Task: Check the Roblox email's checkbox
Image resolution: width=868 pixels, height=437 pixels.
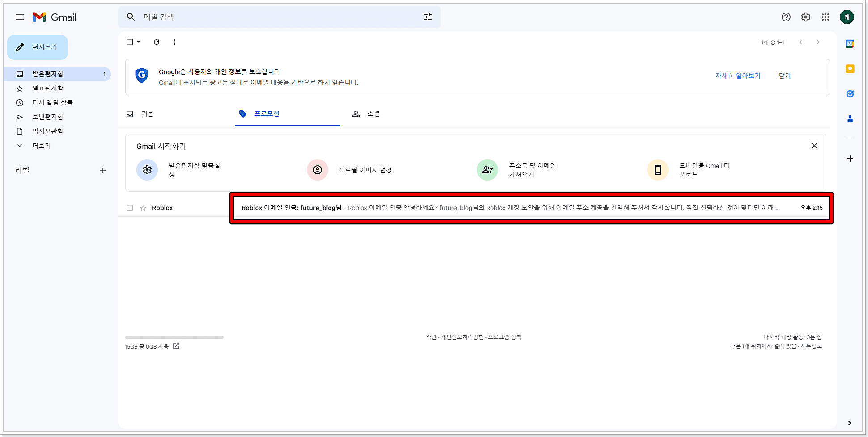Action: click(130, 207)
